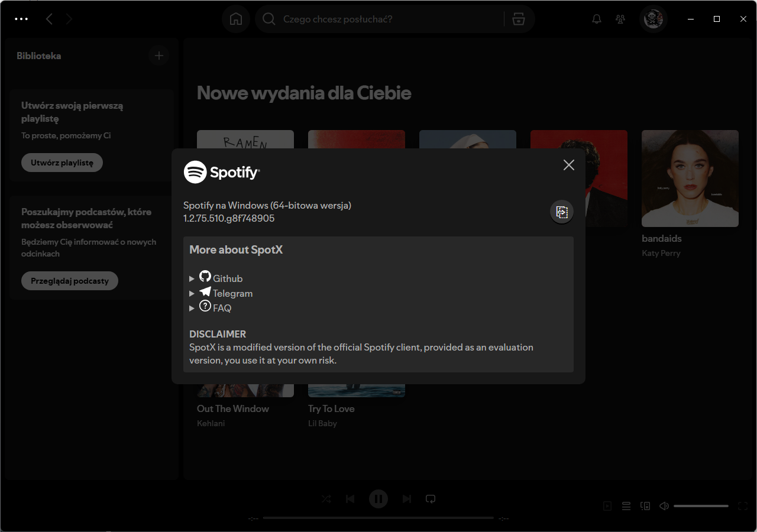This screenshot has height=532, width=757.
Task: Click the Przeglądaj podcasty button
Action: pyautogui.click(x=70, y=281)
